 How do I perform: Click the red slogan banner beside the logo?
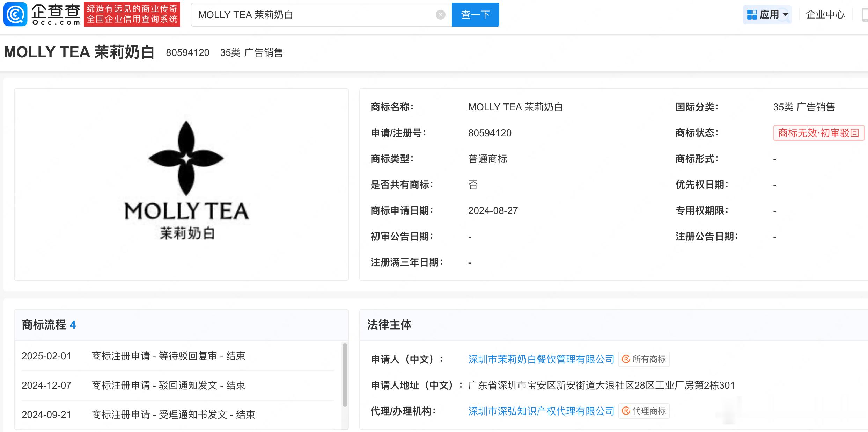tap(132, 14)
